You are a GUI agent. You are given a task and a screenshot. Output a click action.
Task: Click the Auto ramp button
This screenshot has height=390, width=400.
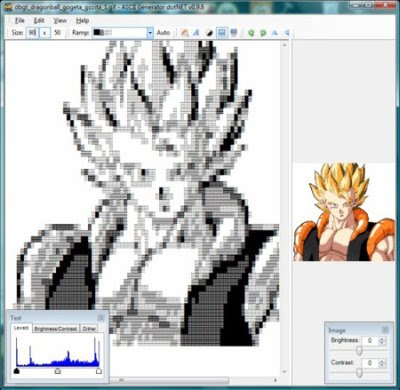click(163, 33)
